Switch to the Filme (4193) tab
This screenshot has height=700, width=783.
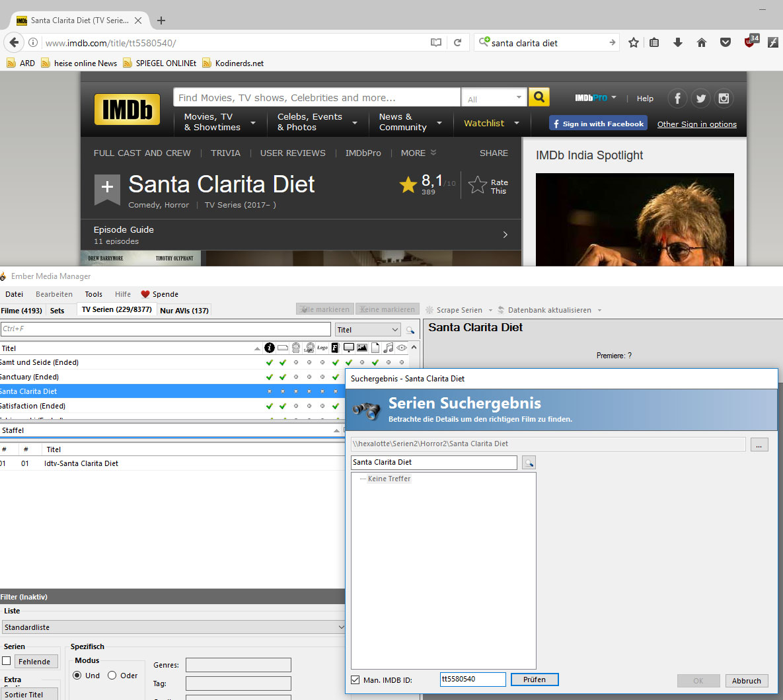(21, 310)
